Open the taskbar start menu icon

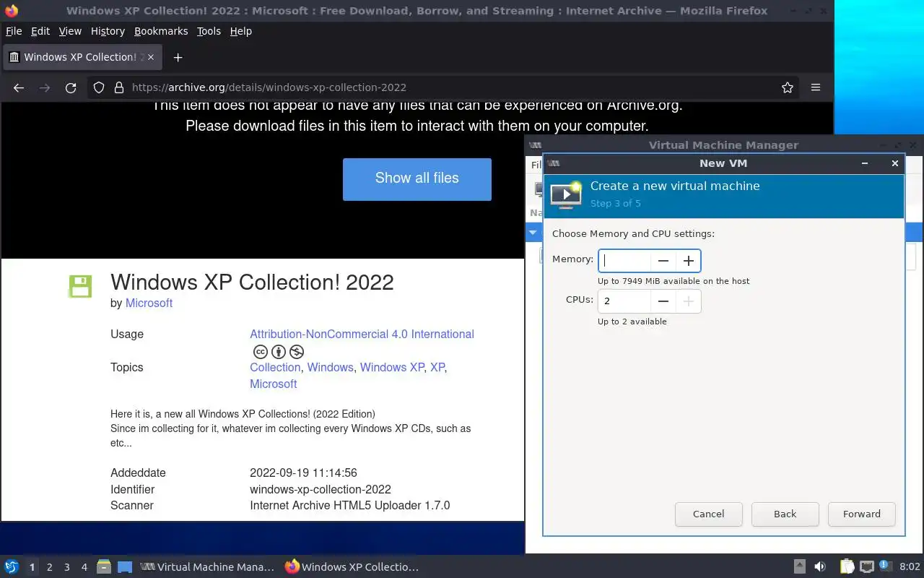pos(12,567)
